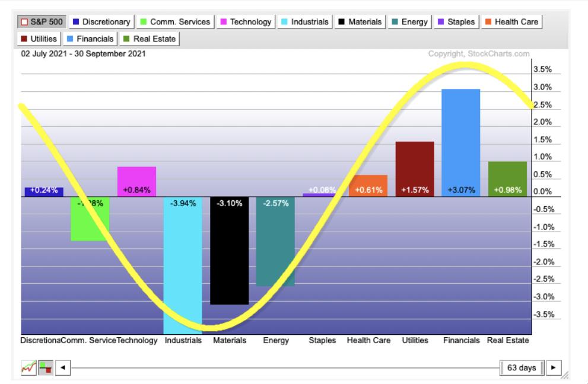Toggle the Industrials sector button
The image size is (588, 384).
tap(305, 22)
